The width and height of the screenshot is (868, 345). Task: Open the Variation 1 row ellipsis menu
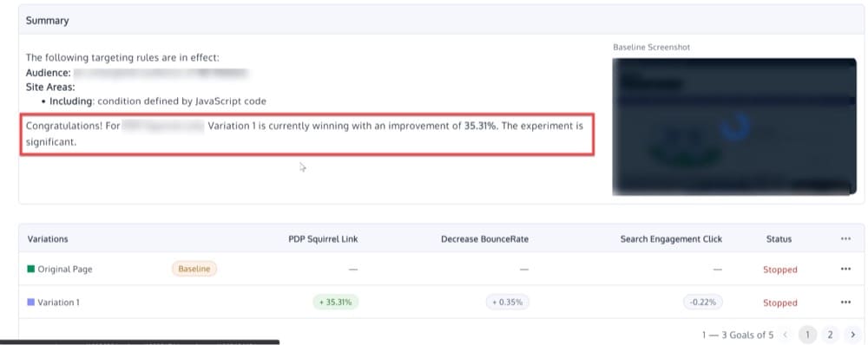coord(845,303)
